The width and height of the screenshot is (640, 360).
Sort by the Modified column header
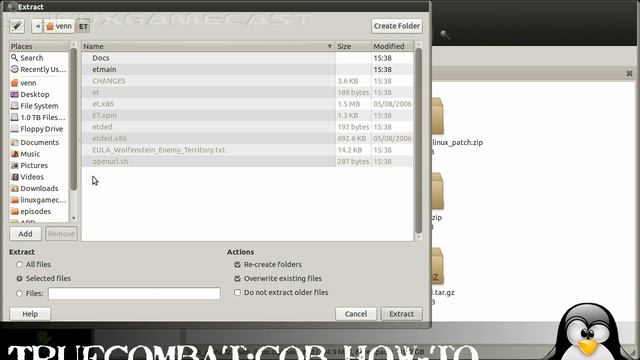tap(392, 47)
